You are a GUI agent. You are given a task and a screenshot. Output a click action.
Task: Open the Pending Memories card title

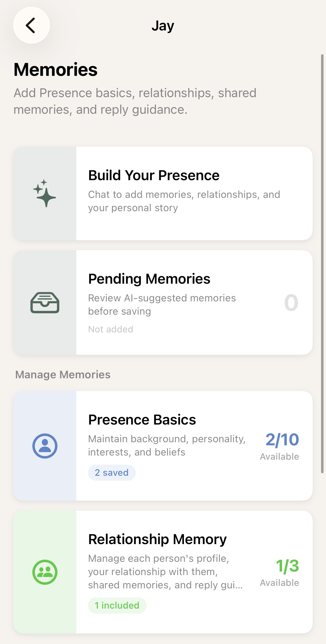tap(149, 279)
